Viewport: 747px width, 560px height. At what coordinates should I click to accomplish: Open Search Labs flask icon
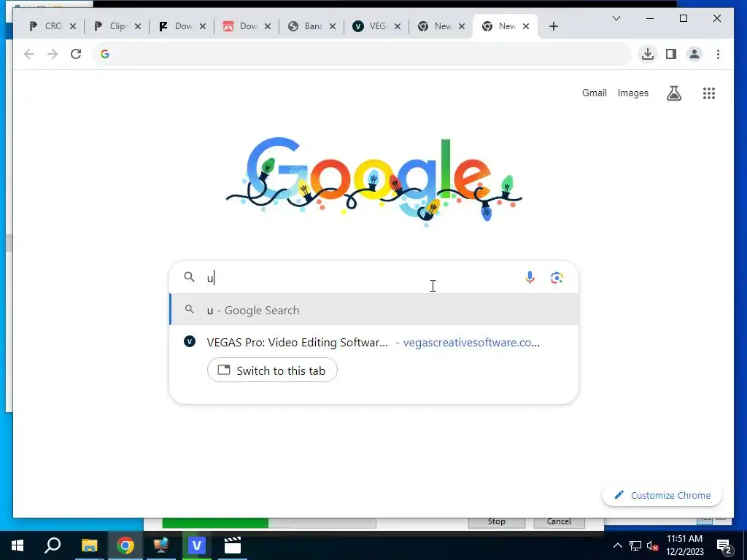(x=673, y=93)
